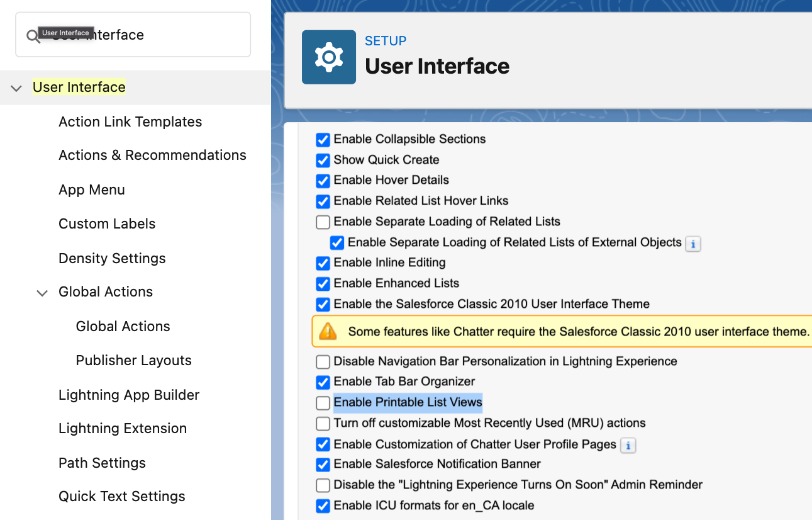The image size is (812, 520).
Task: Toggle Enable Related List Hover Links checkbox
Action: (x=323, y=201)
